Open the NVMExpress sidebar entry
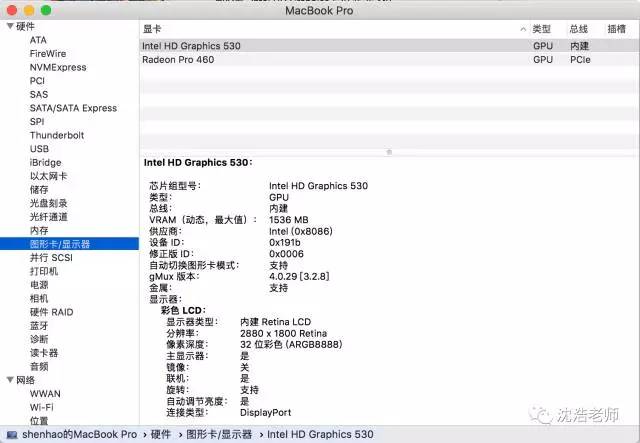Viewport: 640px width, 443px height. click(x=58, y=67)
